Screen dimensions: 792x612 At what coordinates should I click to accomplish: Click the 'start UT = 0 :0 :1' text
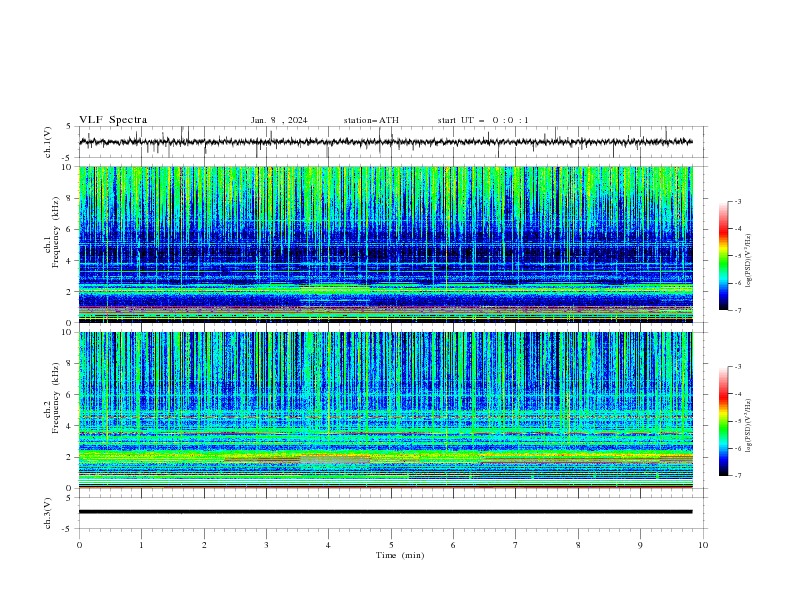[x=483, y=120]
